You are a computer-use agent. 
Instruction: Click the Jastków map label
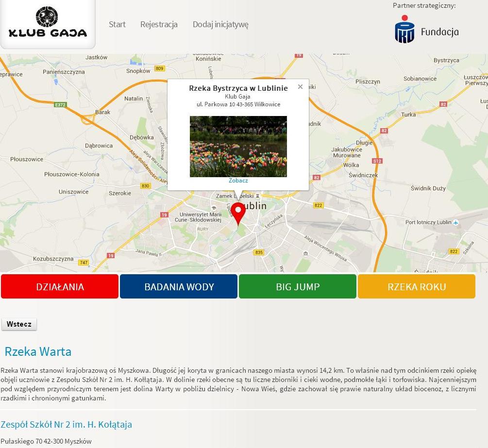coord(96,57)
